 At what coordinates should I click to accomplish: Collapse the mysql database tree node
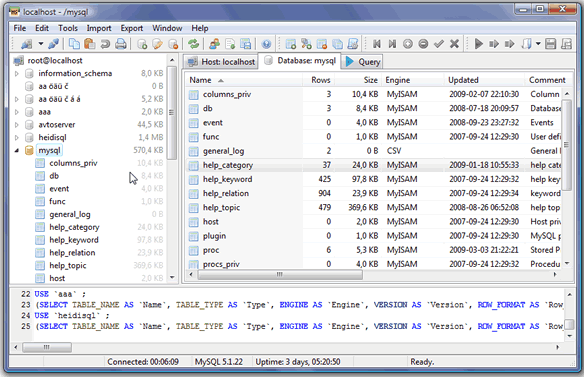coord(17,150)
